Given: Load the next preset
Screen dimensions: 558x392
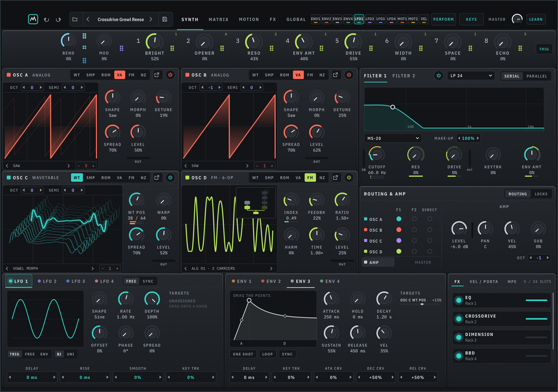Looking at the screenshot, I should point(151,19).
